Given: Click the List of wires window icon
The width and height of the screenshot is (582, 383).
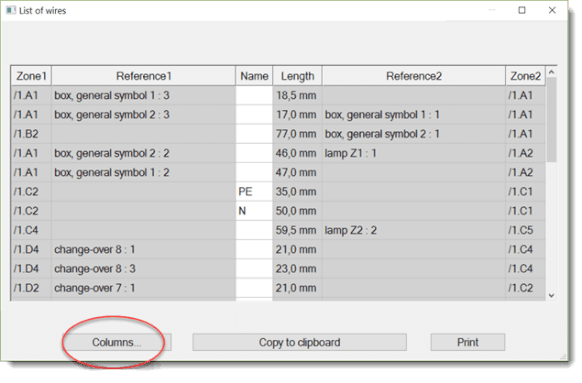Looking at the screenshot, I should pos(11,10).
